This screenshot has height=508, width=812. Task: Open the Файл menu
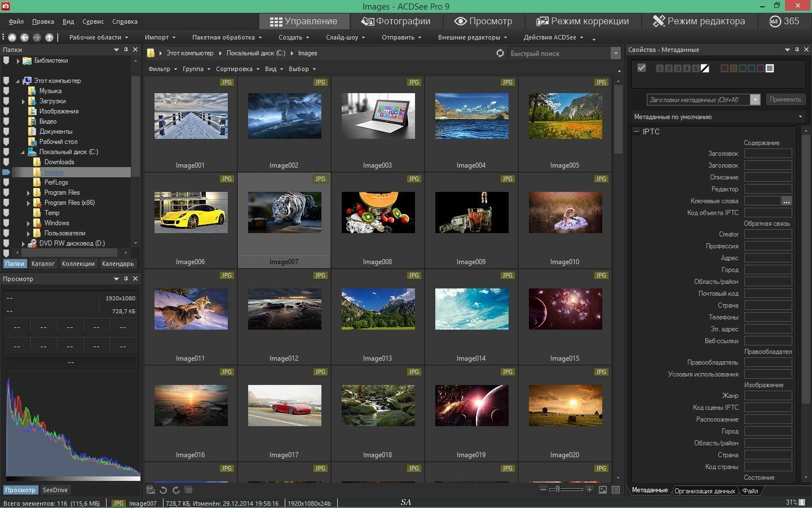pos(16,21)
